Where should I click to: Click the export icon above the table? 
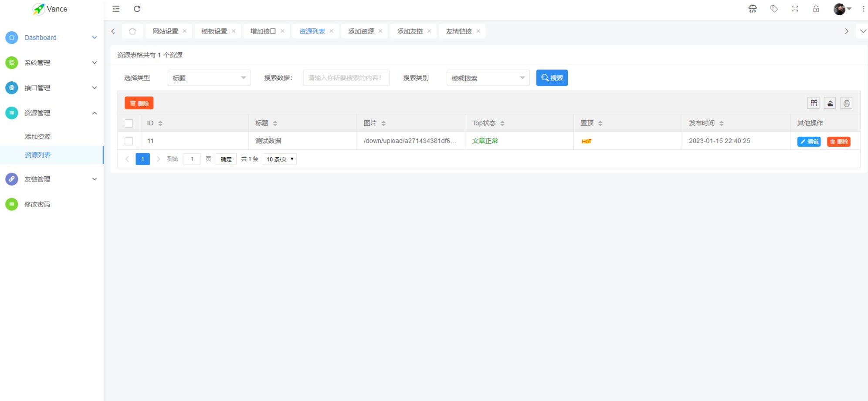pyautogui.click(x=830, y=103)
